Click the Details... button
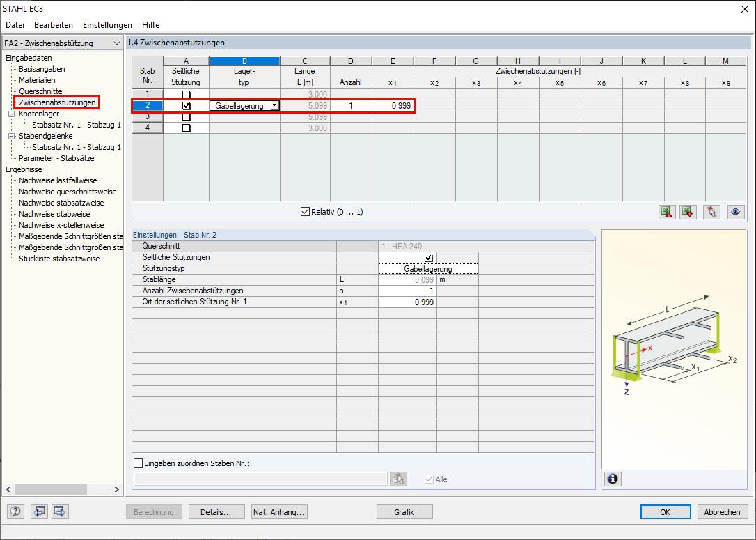756x540 pixels. [x=216, y=512]
